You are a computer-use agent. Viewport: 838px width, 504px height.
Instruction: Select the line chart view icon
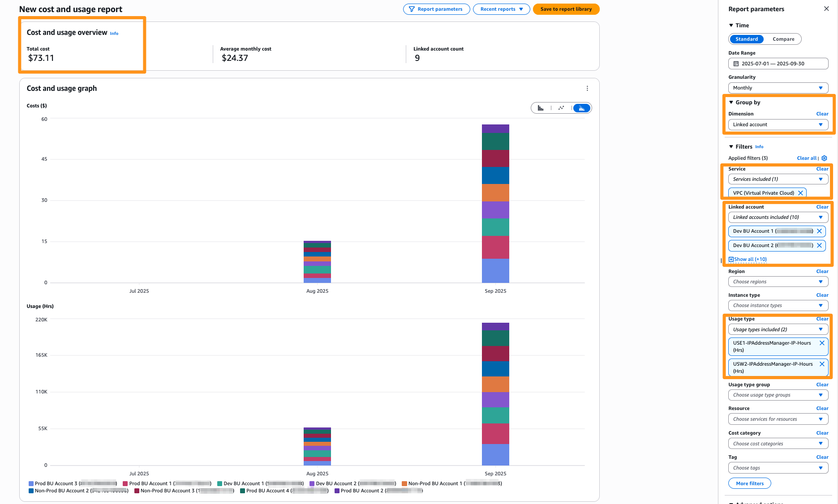[x=562, y=108]
